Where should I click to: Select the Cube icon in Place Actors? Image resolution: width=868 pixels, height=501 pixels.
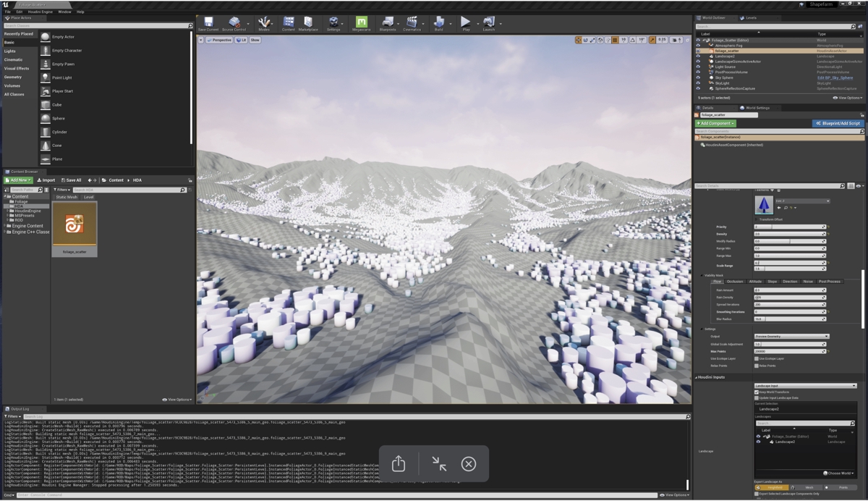click(46, 105)
